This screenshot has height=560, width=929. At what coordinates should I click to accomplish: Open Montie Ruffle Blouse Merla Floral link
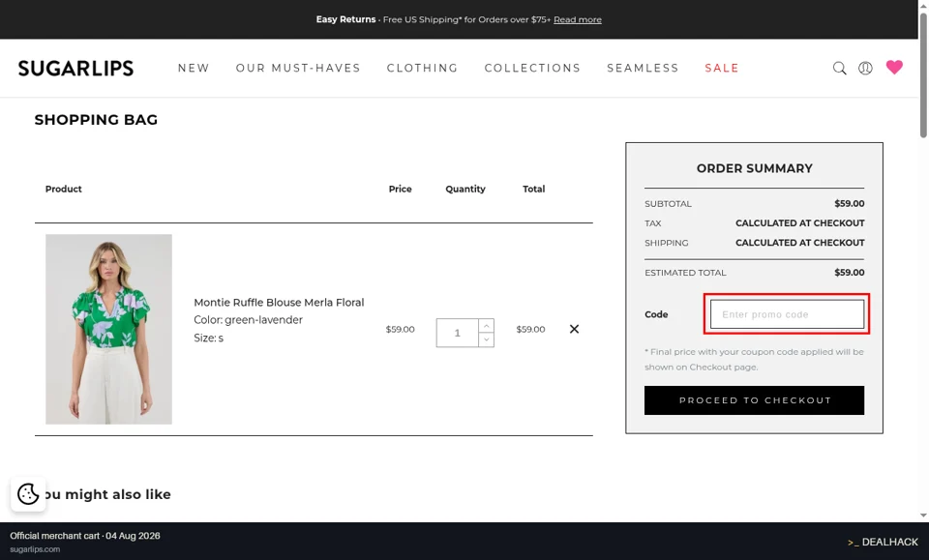click(279, 303)
